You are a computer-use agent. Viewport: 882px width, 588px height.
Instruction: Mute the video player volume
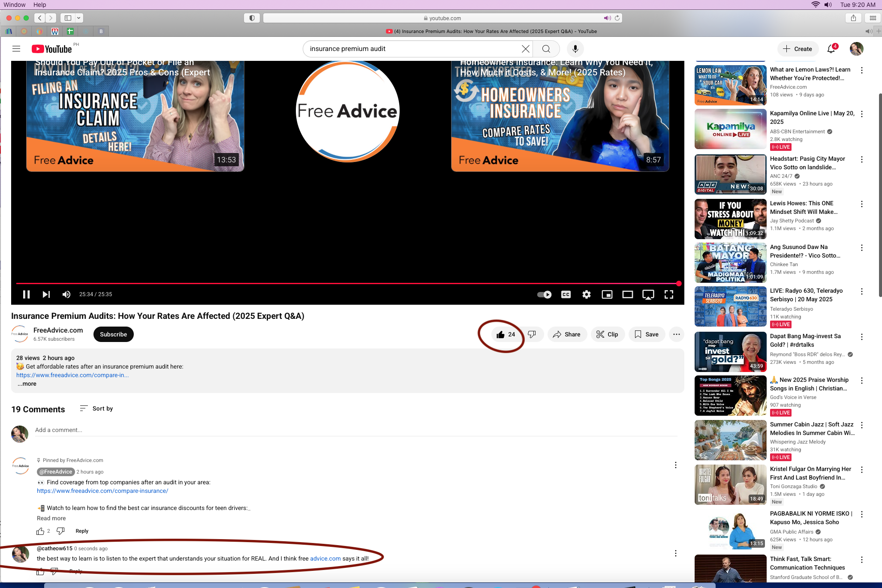(x=66, y=294)
